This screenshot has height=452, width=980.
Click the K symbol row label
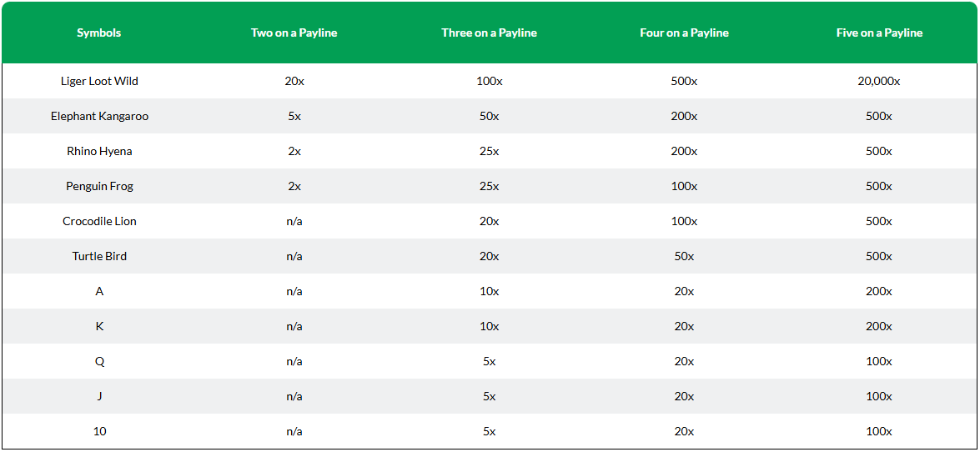tap(99, 326)
